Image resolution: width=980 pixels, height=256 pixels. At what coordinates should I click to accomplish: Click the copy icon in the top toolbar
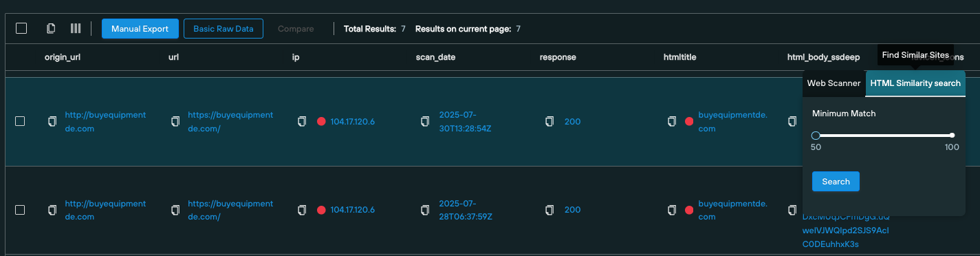(x=51, y=28)
